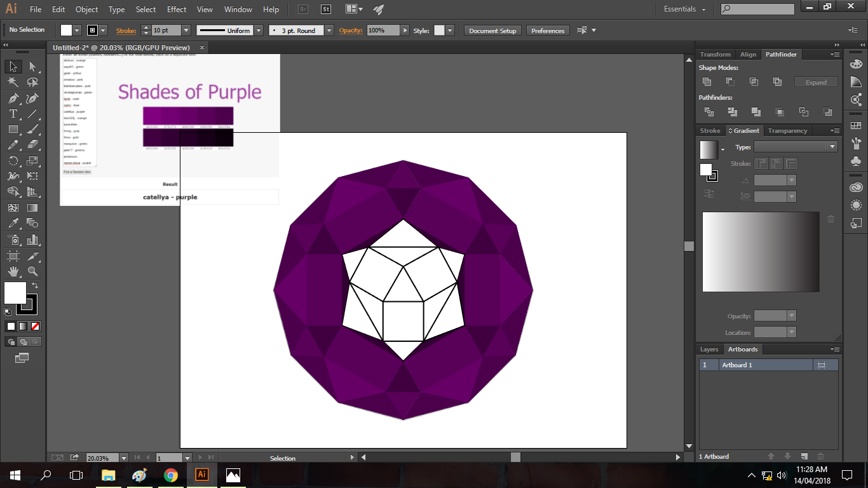Screen dimensions: 868x488
Task: Open the Creative Cloud Libraries panel icon
Action: (856, 187)
